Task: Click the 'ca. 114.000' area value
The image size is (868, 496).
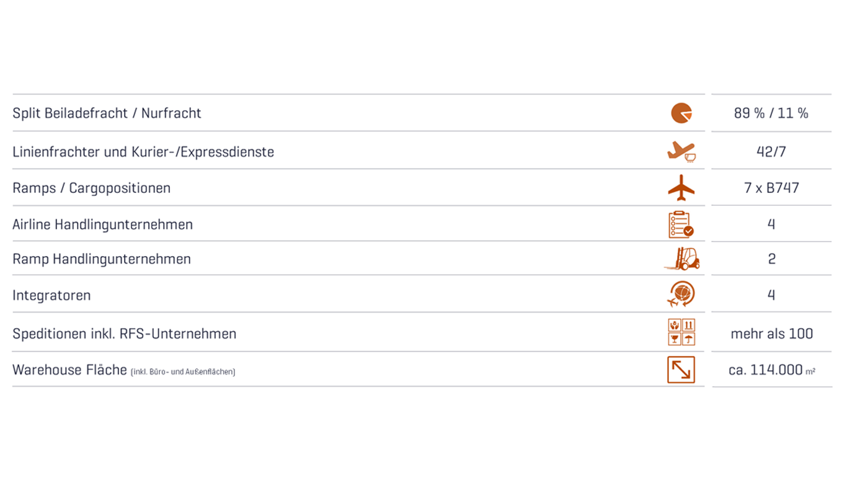Action: tap(766, 370)
